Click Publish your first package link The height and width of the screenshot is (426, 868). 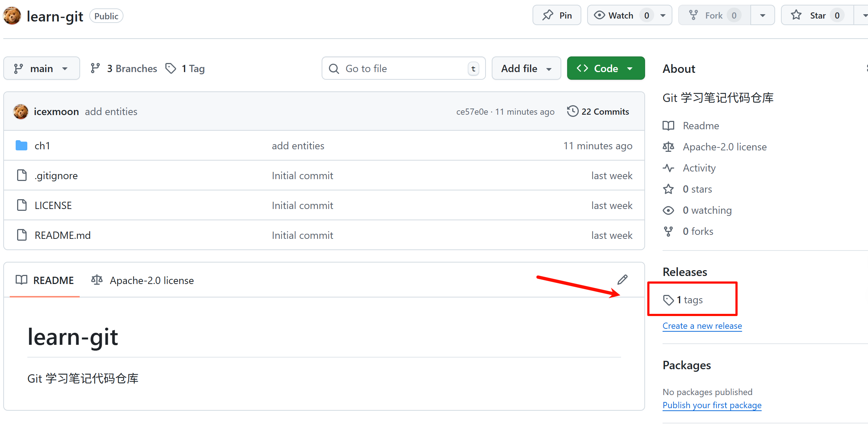coord(712,405)
